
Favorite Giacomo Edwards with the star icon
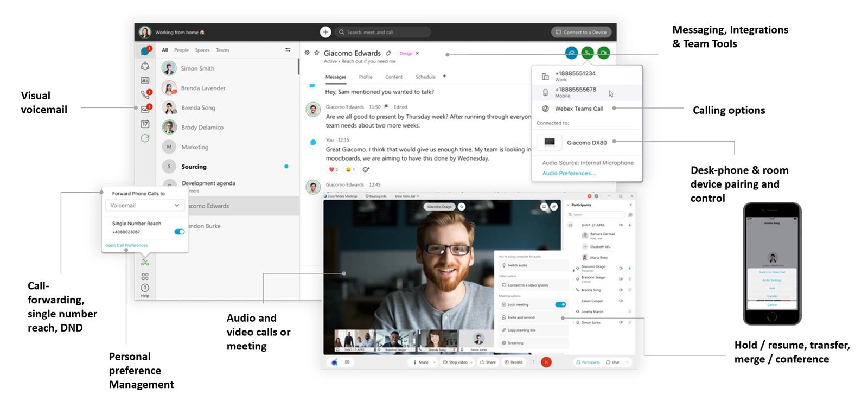click(x=317, y=53)
